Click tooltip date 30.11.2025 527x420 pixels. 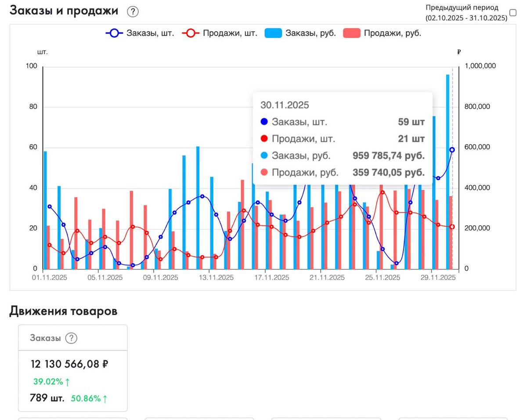pos(285,105)
